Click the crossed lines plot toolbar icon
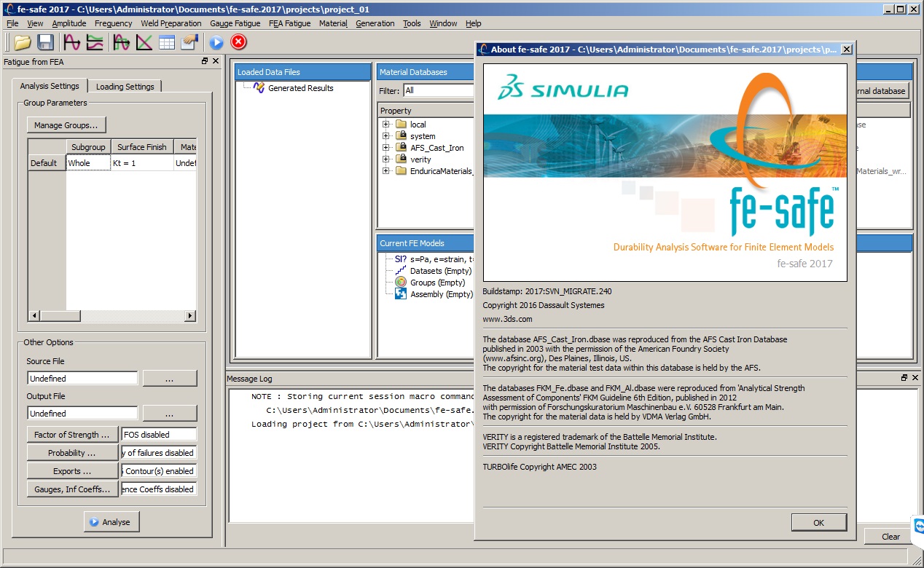This screenshot has height=568, width=924. pyautogui.click(x=144, y=42)
